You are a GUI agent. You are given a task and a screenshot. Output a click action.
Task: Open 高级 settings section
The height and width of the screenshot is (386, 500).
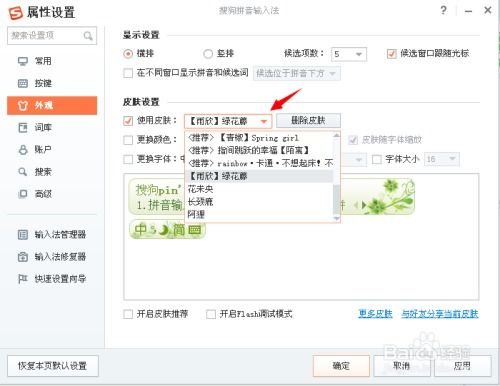(x=52, y=194)
